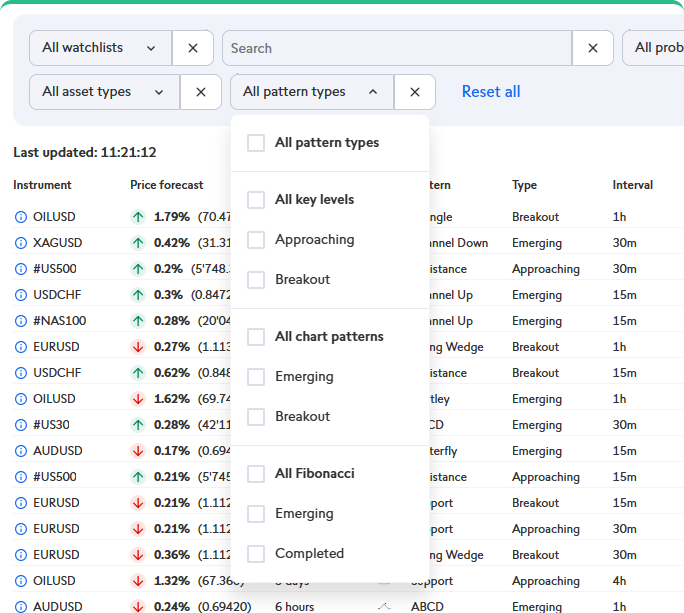Clear the All watchlists filter
The width and height of the screenshot is (684, 613).
pos(192,48)
